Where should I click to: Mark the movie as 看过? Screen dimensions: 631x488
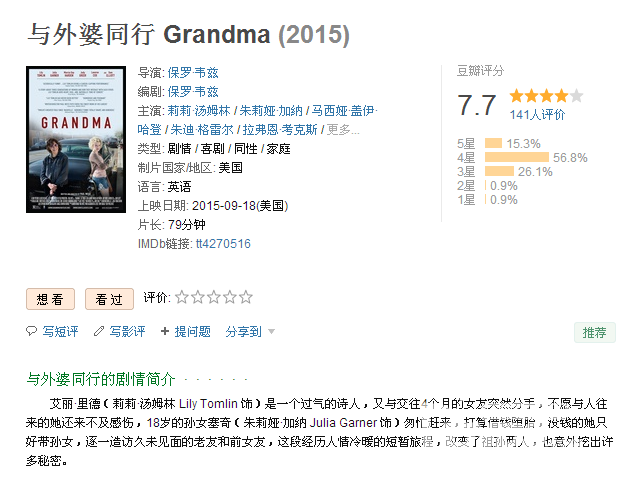click(109, 299)
